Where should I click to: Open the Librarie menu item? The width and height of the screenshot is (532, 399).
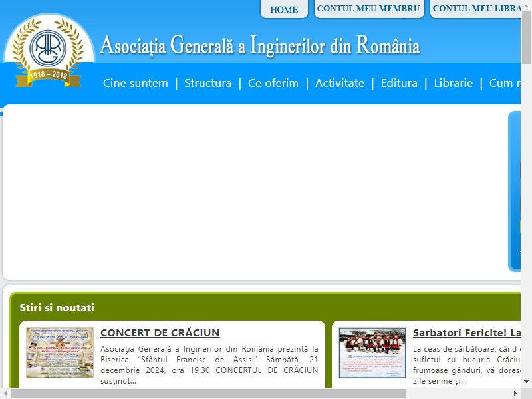coord(454,83)
